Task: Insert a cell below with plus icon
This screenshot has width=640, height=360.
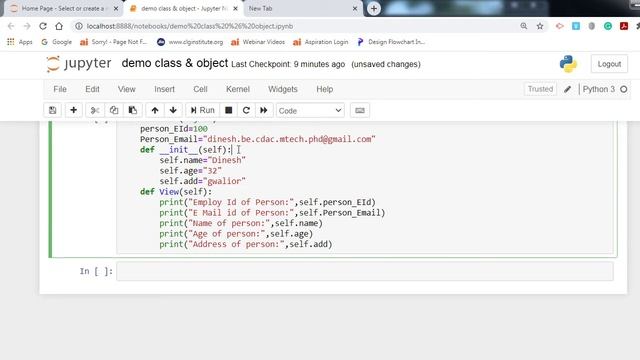Action: click(73, 110)
